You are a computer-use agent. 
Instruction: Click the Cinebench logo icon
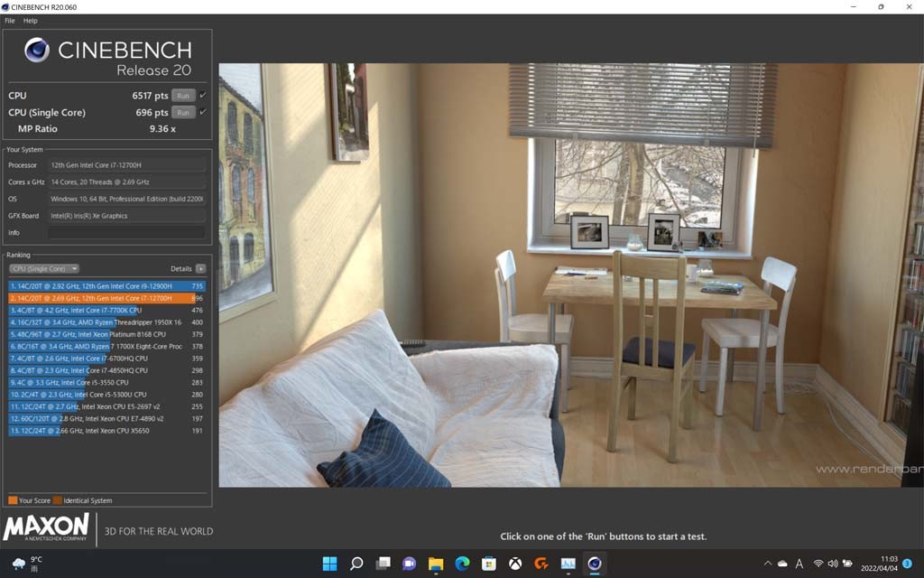click(x=36, y=51)
